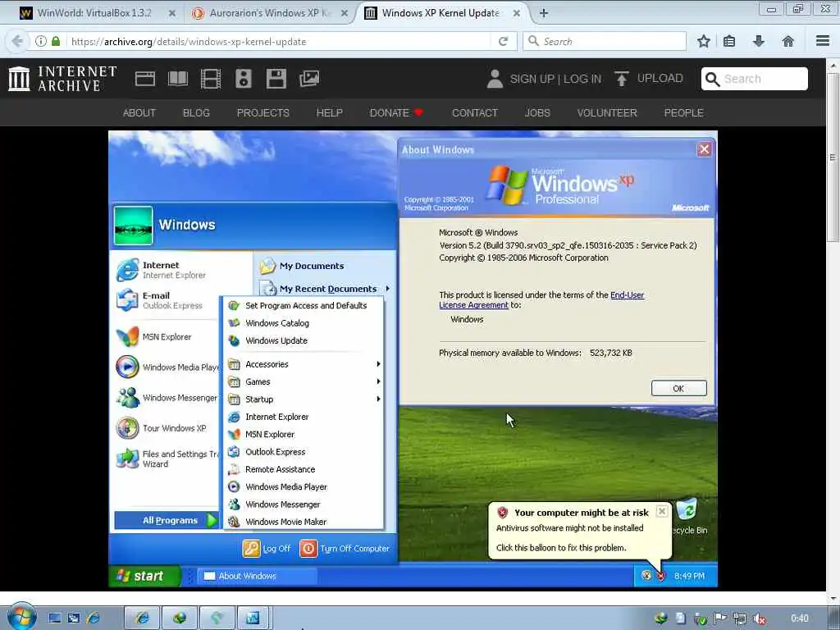Open MSN Explorer pinned in Start menu

click(167, 336)
